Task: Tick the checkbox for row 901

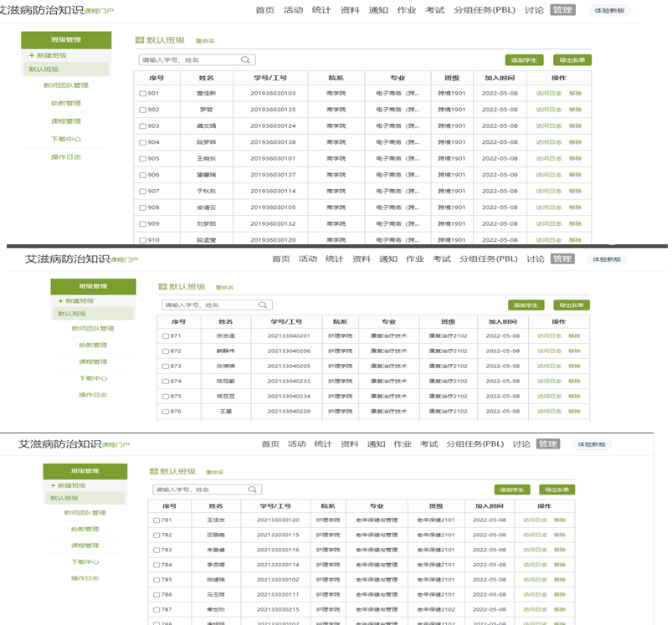Action: click(x=143, y=93)
